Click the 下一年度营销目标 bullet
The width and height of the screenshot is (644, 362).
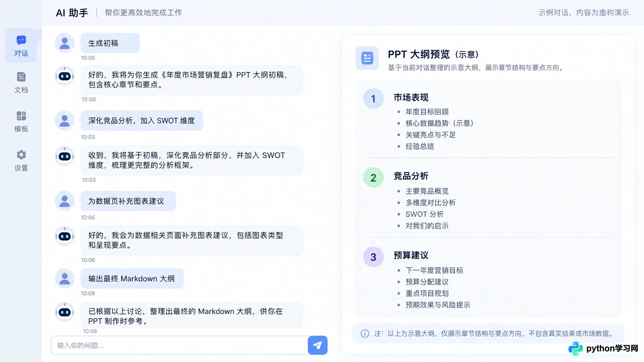[x=434, y=270]
